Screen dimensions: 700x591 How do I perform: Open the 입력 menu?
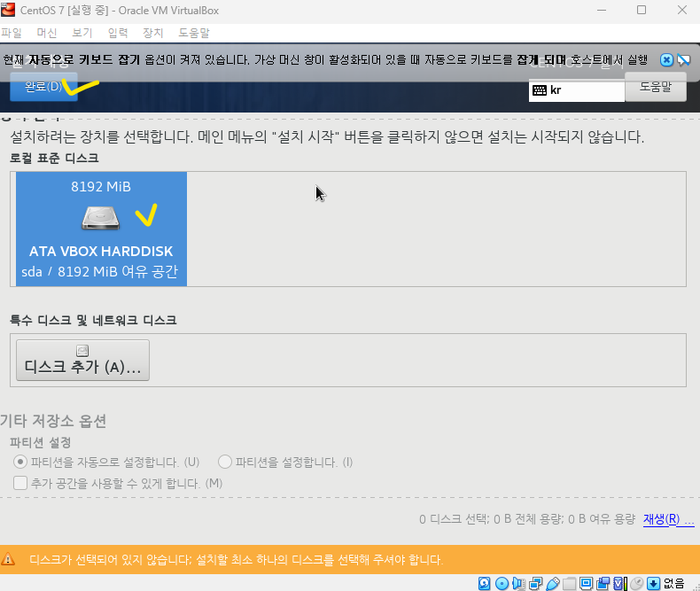[118, 33]
